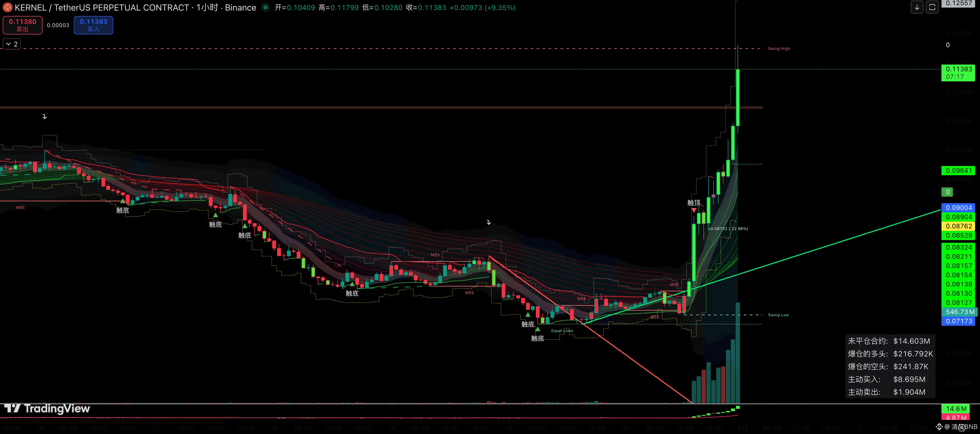Click the hooked arrow mid-chart
980x434 pixels.
pos(488,222)
